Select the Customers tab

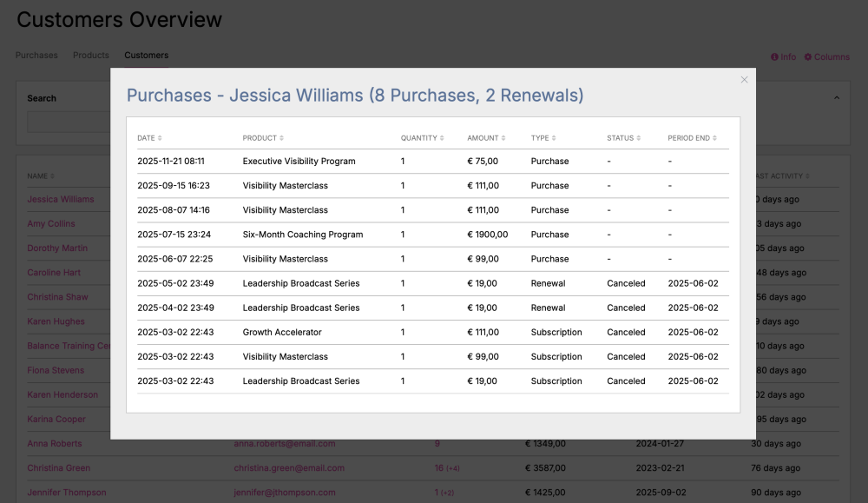(x=146, y=56)
